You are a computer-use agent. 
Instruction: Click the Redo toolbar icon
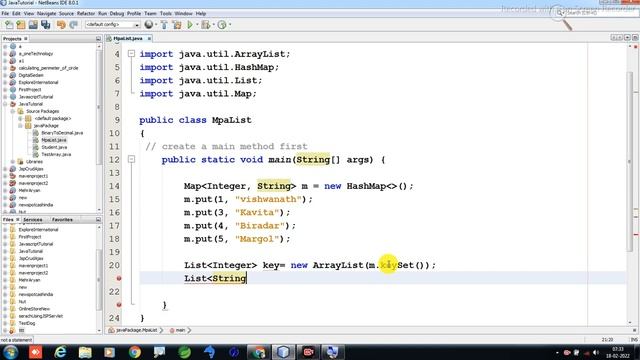[73, 25]
